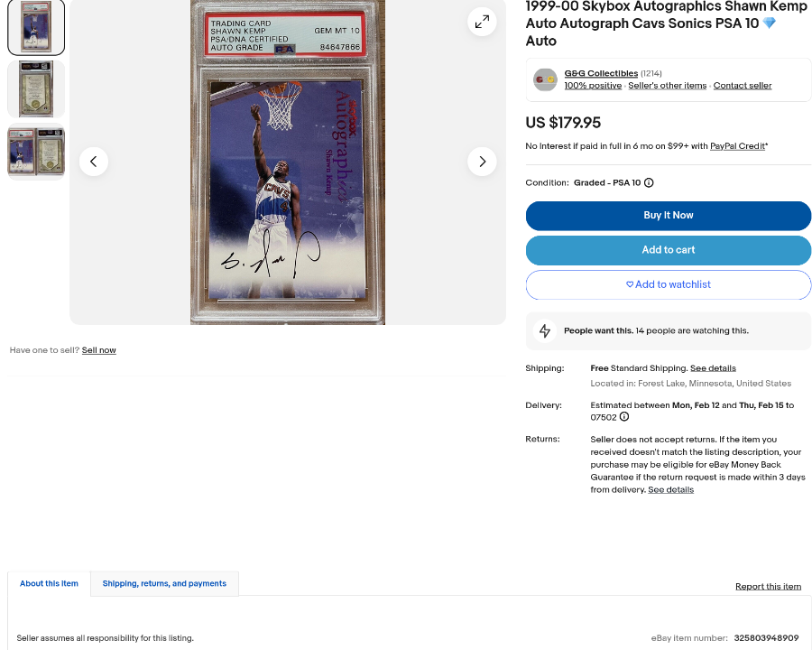Switch to Shipping, returns, and payments tab

164,584
